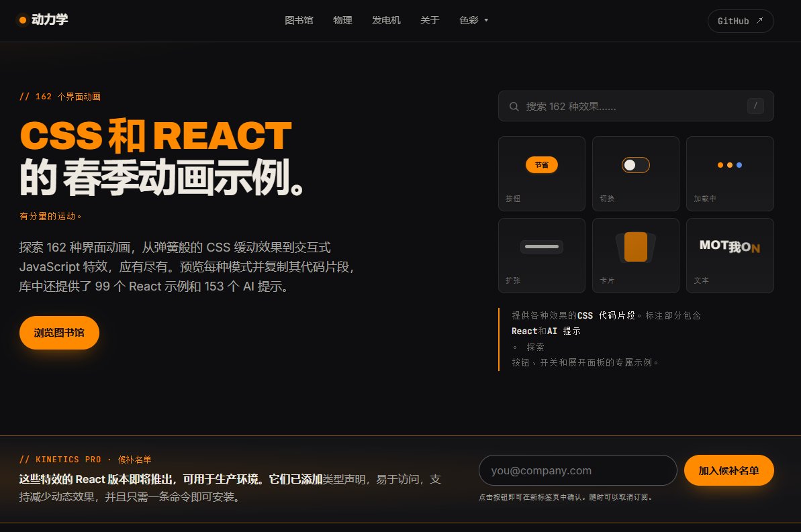Click the 的春季动画示例 heading
The width and height of the screenshot is (801, 532).
coord(162,177)
